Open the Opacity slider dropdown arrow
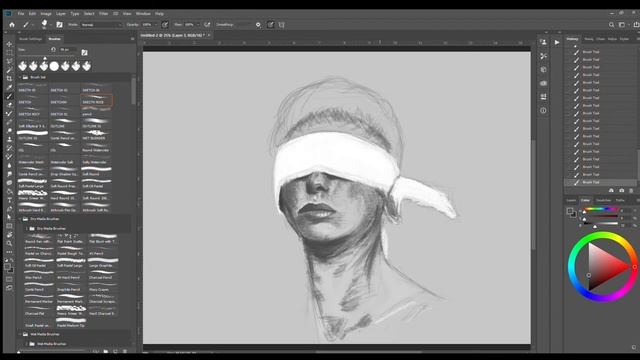640x360 pixels. (x=157, y=25)
